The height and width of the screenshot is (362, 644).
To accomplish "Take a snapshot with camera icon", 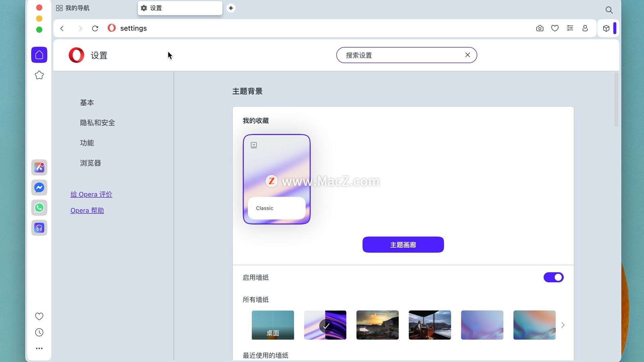I will tap(540, 28).
